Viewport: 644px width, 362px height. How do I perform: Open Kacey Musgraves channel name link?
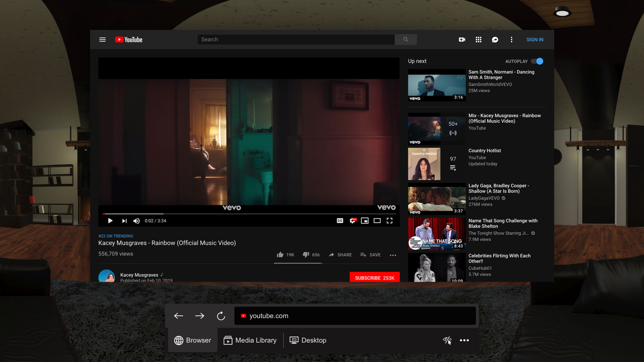coord(139,275)
